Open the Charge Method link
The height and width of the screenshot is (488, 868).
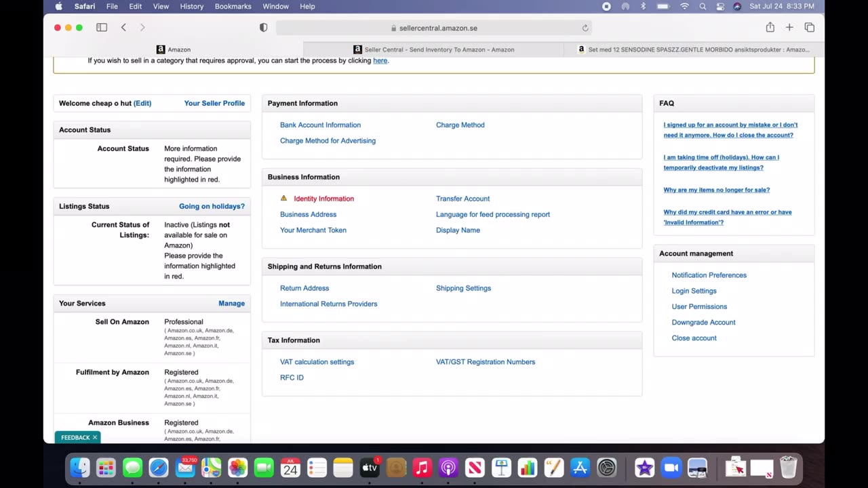pyautogui.click(x=460, y=125)
